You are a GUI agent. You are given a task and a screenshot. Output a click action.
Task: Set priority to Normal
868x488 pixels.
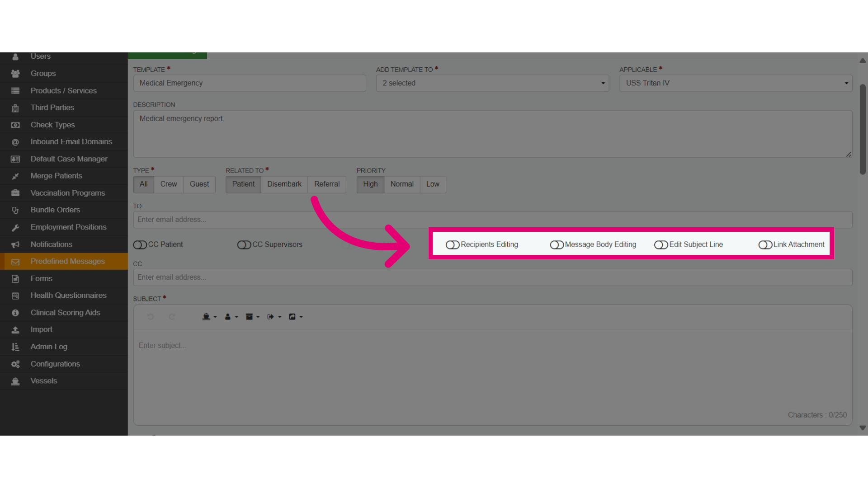(402, 184)
